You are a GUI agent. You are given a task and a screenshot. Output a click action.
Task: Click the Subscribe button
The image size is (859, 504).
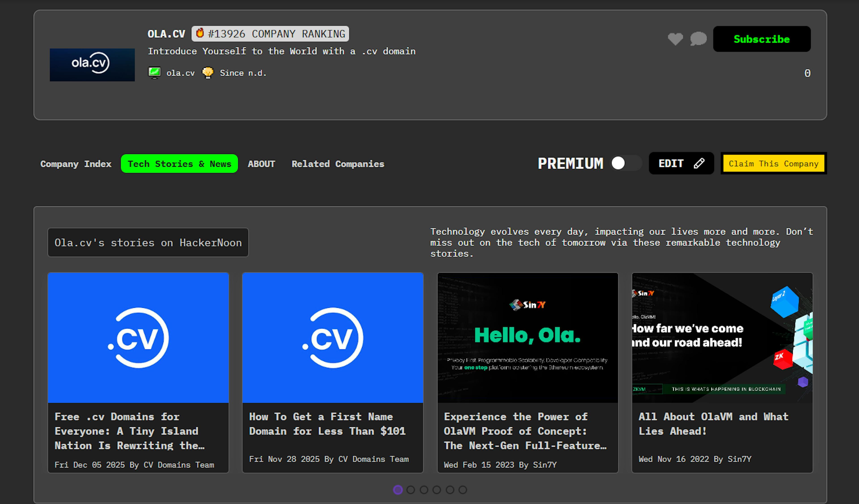click(x=762, y=39)
